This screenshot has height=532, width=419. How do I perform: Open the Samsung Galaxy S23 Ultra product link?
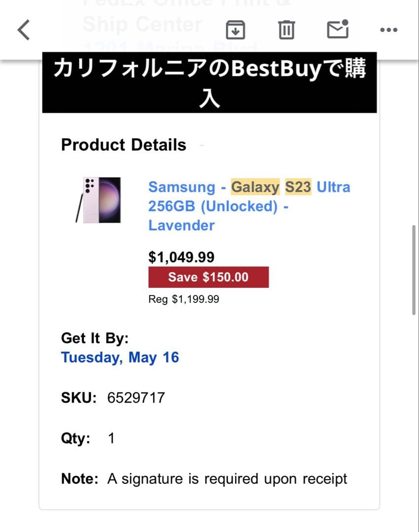tap(249, 206)
